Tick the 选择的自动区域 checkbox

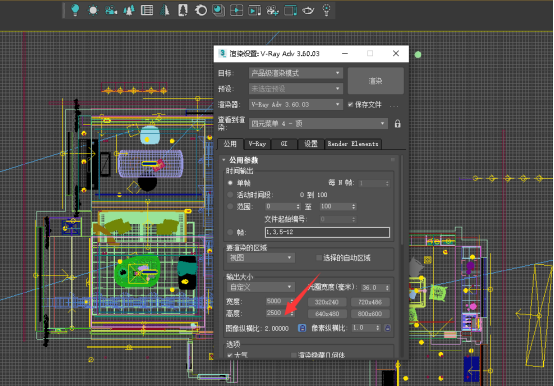tap(319, 258)
